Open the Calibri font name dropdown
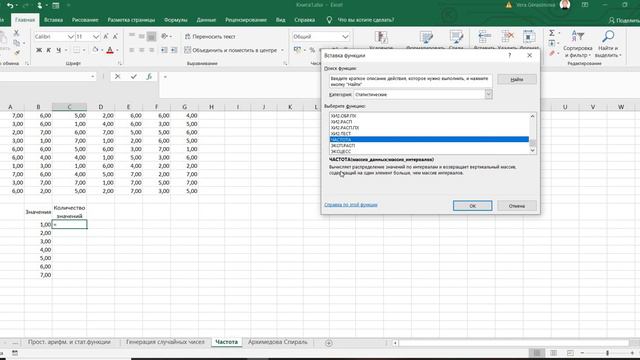640x360 pixels. 70,37
